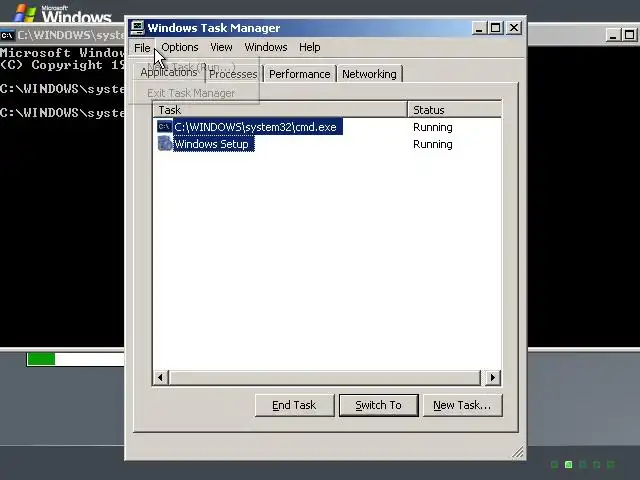The width and height of the screenshot is (640, 480).
Task: Open the Windows menu
Action: pos(266,47)
